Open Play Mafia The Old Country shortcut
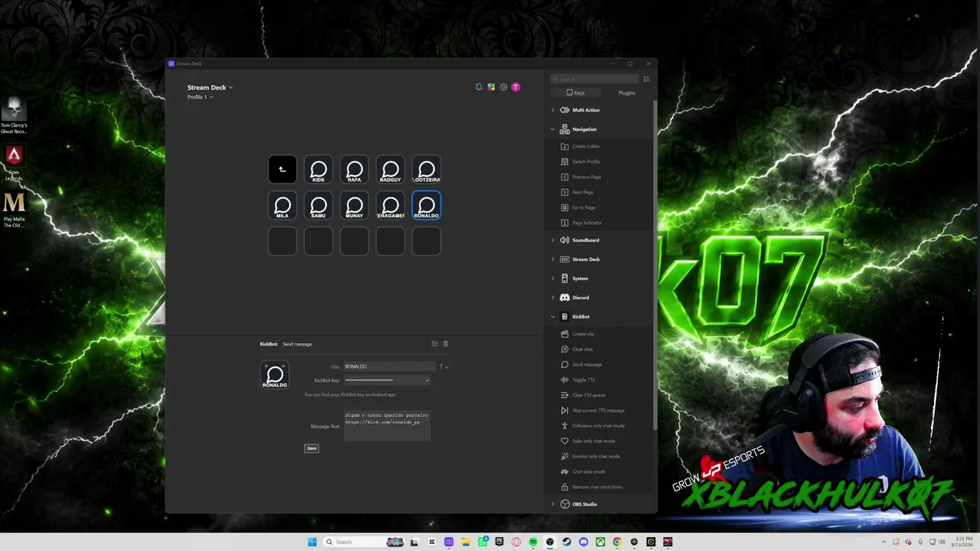 click(14, 210)
